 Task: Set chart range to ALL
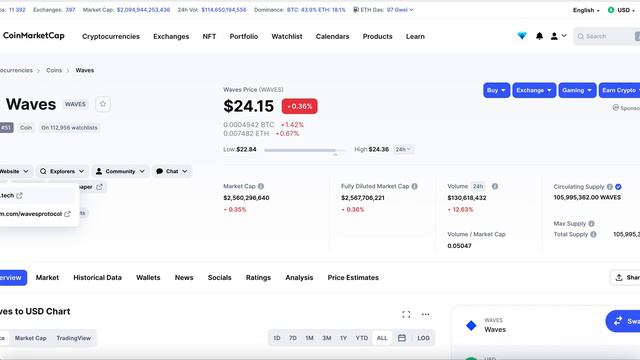(382, 338)
